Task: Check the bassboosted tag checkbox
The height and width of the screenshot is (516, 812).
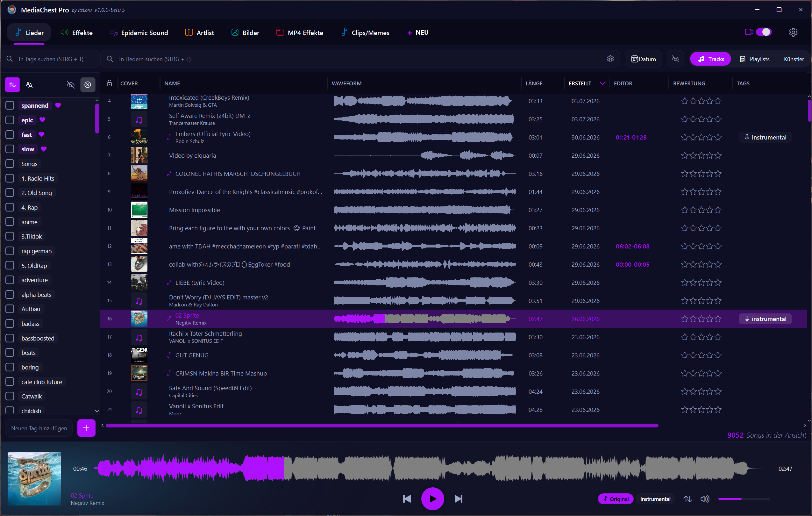Action: (x=10, y=338)
